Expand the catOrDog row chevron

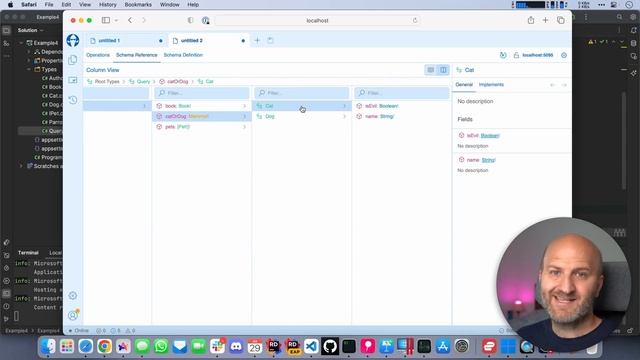tap(244, 116)
